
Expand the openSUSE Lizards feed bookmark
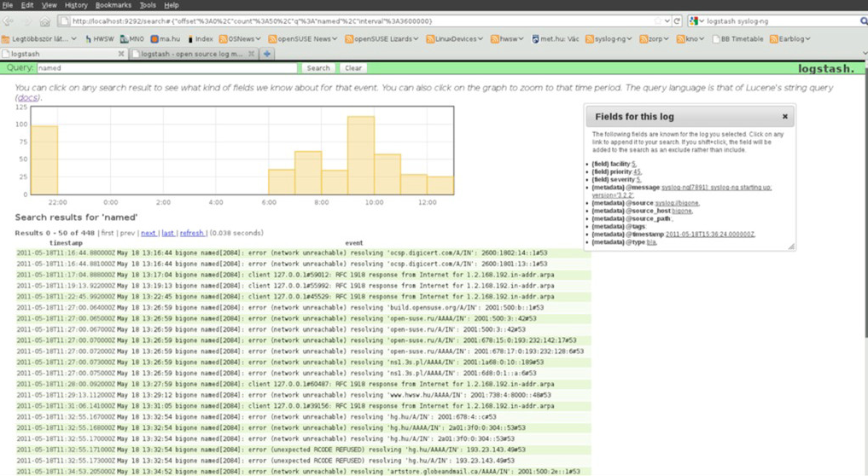pyautogui.click(x=382, y=38)
